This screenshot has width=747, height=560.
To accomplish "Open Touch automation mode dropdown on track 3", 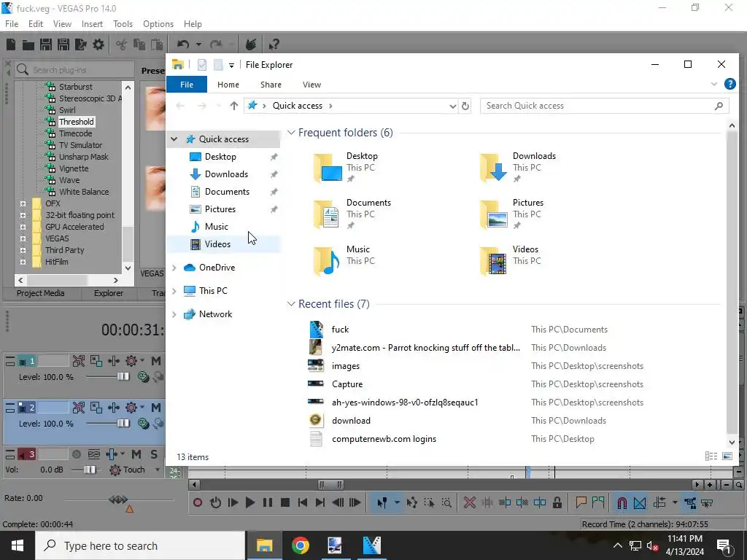I will tap(158, 470).
